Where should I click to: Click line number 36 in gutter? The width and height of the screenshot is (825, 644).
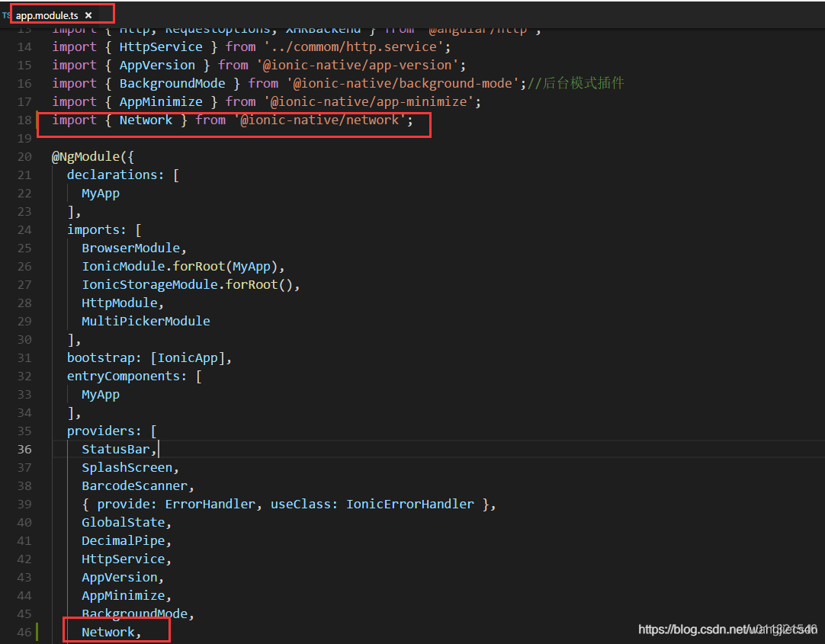click(x=24, y=450)
